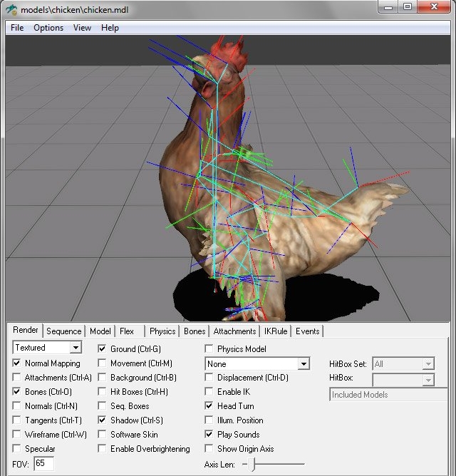Open the HitBox Set dropdown
Viewport: 456px width, 476px height.
tap(403, 363)
